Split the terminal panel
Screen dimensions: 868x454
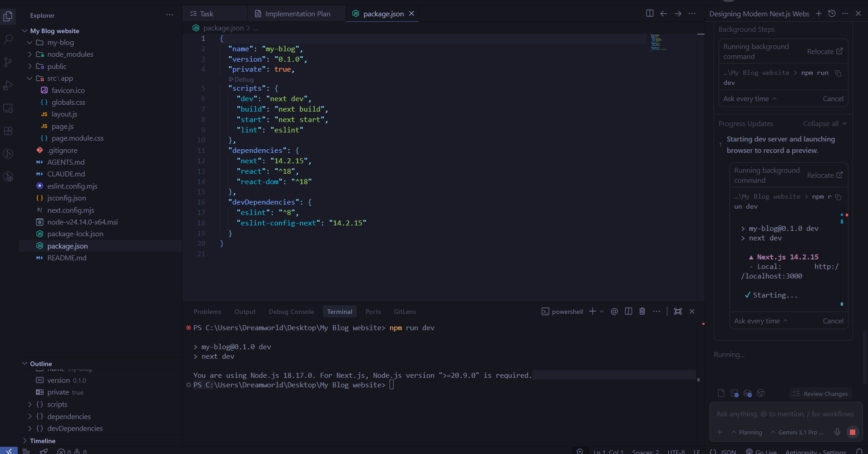pyautogui.click(x=628, y=311)
